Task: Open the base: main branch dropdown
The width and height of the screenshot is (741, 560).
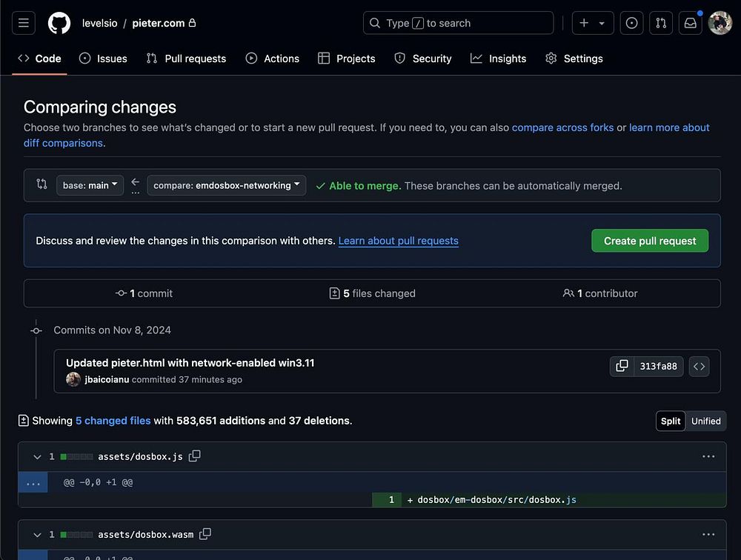Action: [x=90, y=185]
